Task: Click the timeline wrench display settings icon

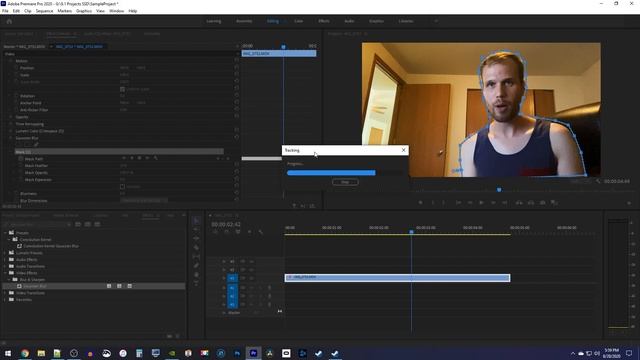Action: (261, 232)
